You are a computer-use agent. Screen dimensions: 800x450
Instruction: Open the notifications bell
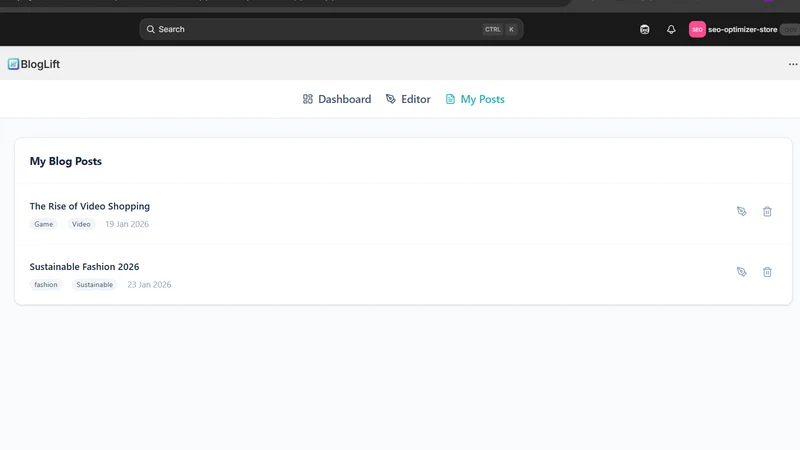pyautogui.click(x=671, y=30)
